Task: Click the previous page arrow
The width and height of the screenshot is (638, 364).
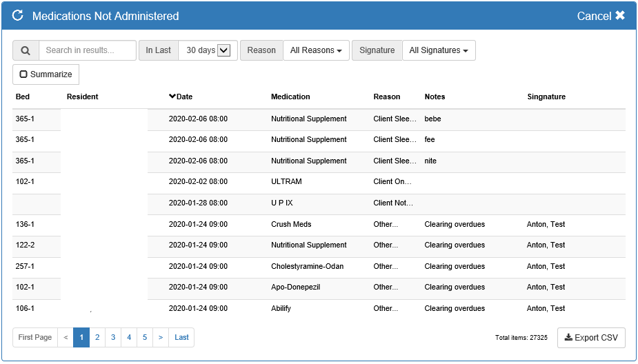Action: 66,338
